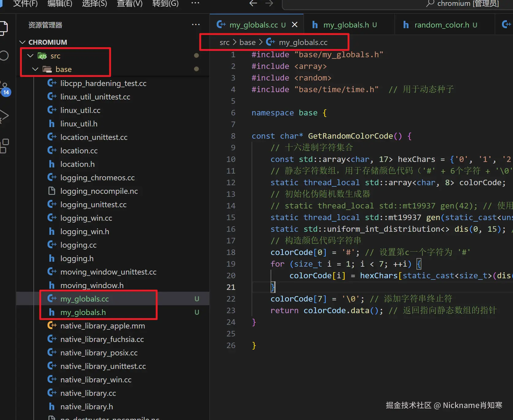The height and width of the screenshot is (420, 513).
Task: Open the hidden menus ellipsis in menu bar
Action: click(195, 3)
